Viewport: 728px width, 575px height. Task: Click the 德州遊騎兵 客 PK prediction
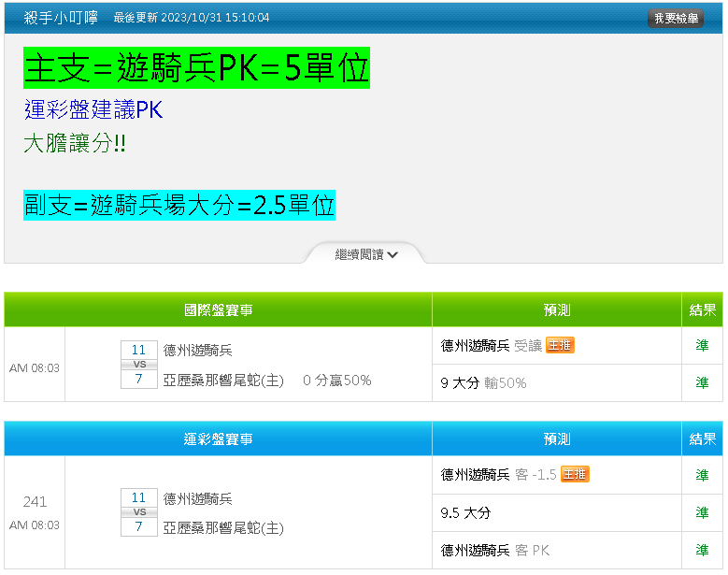tap(495, 551)
